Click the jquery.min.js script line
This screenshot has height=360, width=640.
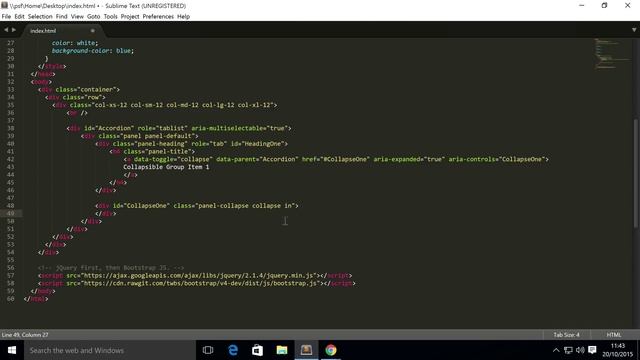(x=195, y=276)
